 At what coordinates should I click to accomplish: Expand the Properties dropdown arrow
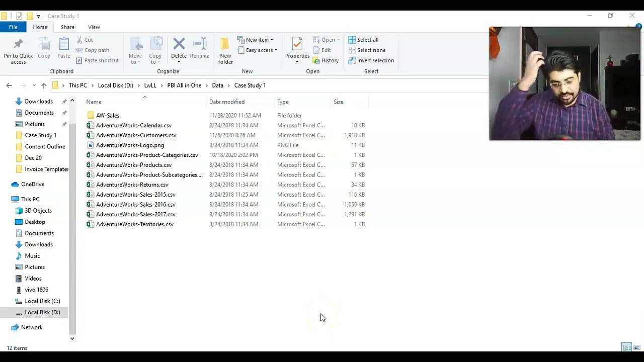[297, 62]
